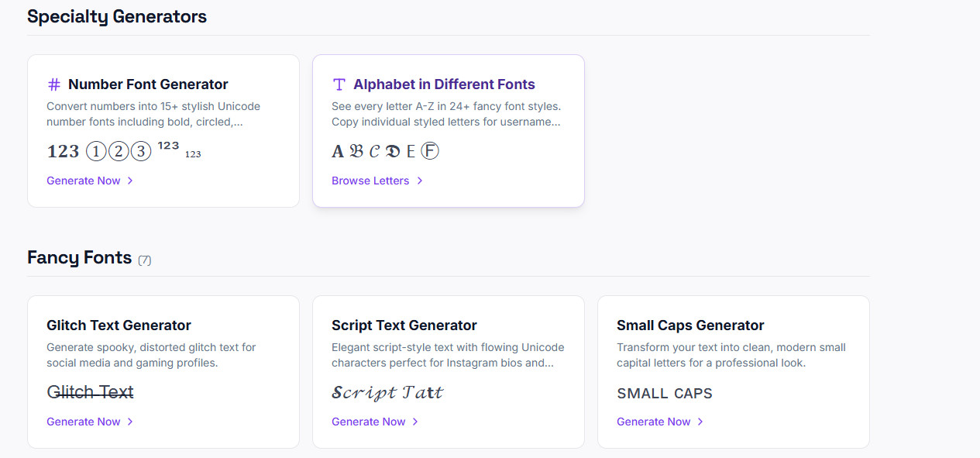The image size is (980, 458).
Task: Click the purple T icon beside Alphabet in Different Fonts
Action: [338, 84]
